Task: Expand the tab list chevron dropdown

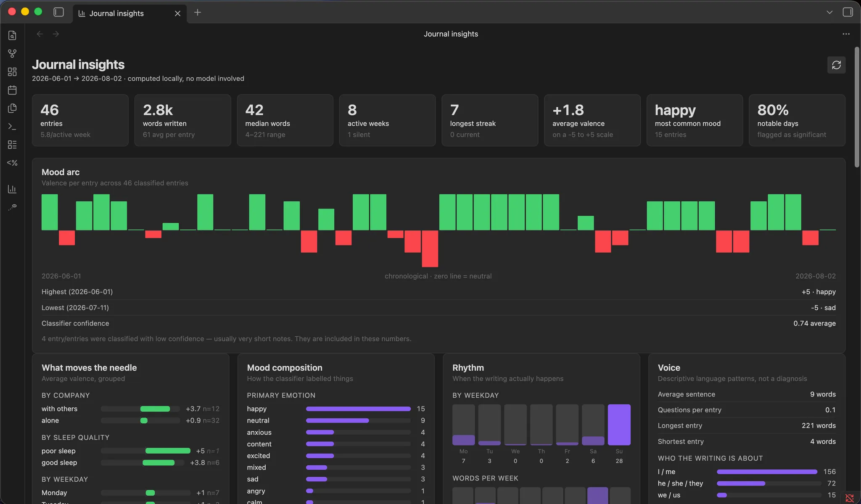Action: click(829, 12)
